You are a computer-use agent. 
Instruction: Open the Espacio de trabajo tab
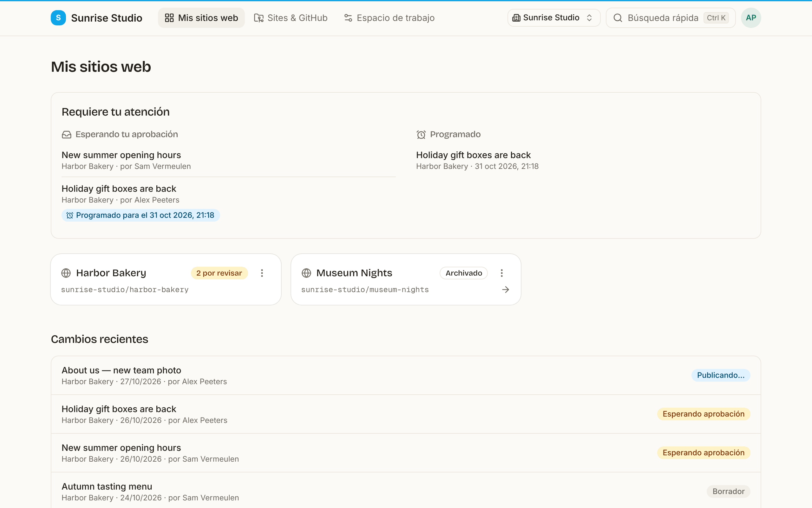point(389,18)
